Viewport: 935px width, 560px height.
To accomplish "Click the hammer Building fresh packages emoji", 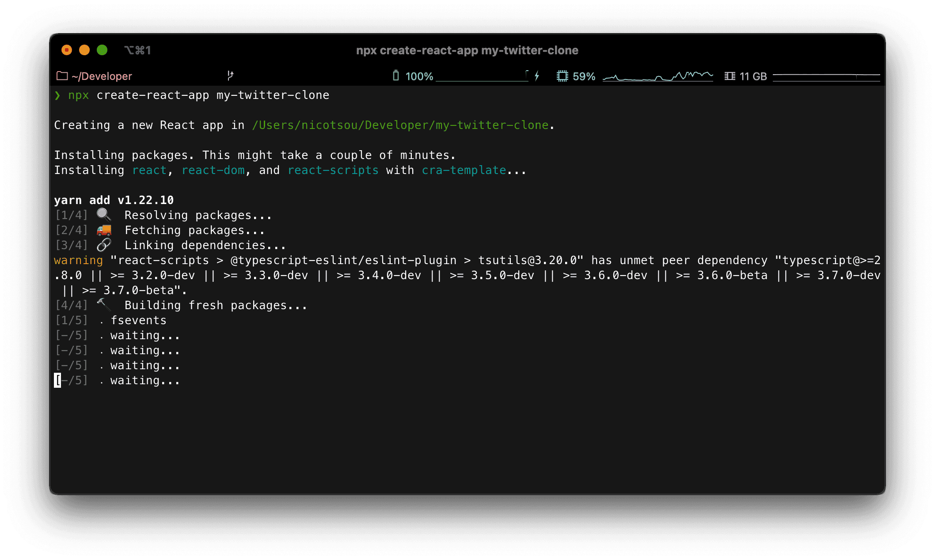I will pyautogui.click(x=104, y=304).
